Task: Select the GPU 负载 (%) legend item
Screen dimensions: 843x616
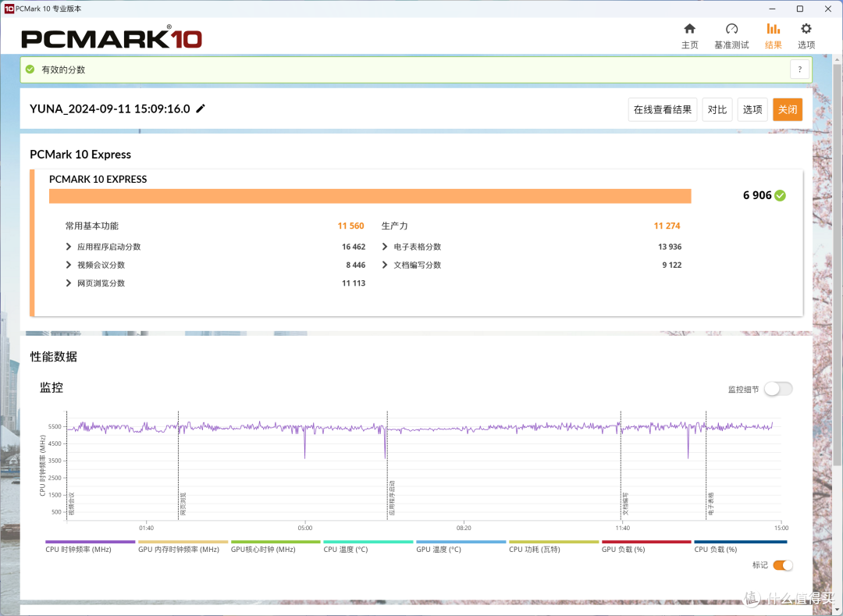Action: click(646, 547)
